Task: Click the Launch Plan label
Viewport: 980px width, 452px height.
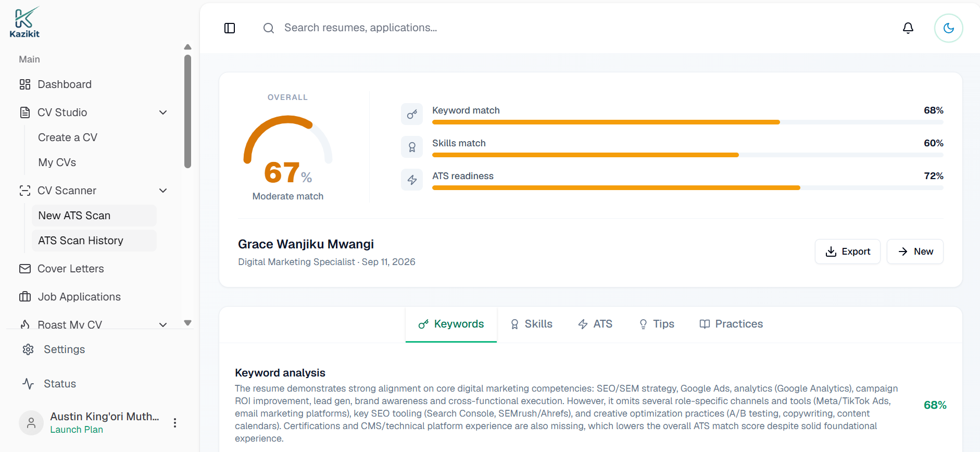Action: point(77,430)
